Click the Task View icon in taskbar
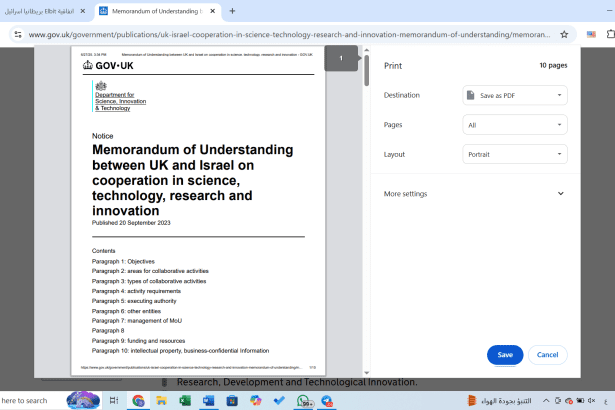 [114, 400]
